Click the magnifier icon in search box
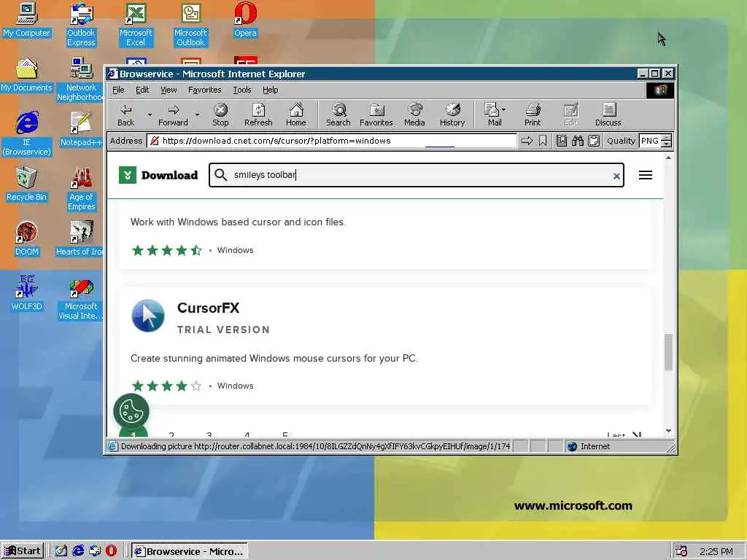The height and width of the screenshot is (560, 747). 220,175
